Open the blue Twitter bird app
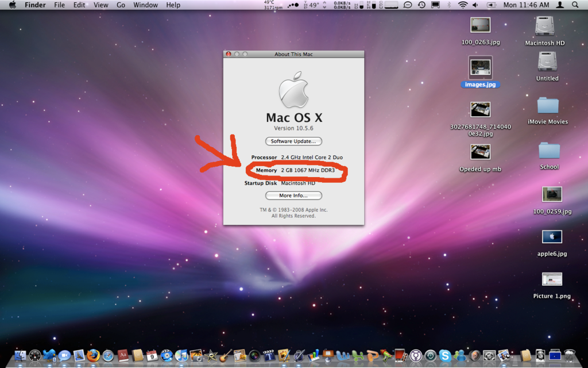The image size is (588, 368). click(x=49, y=355)
